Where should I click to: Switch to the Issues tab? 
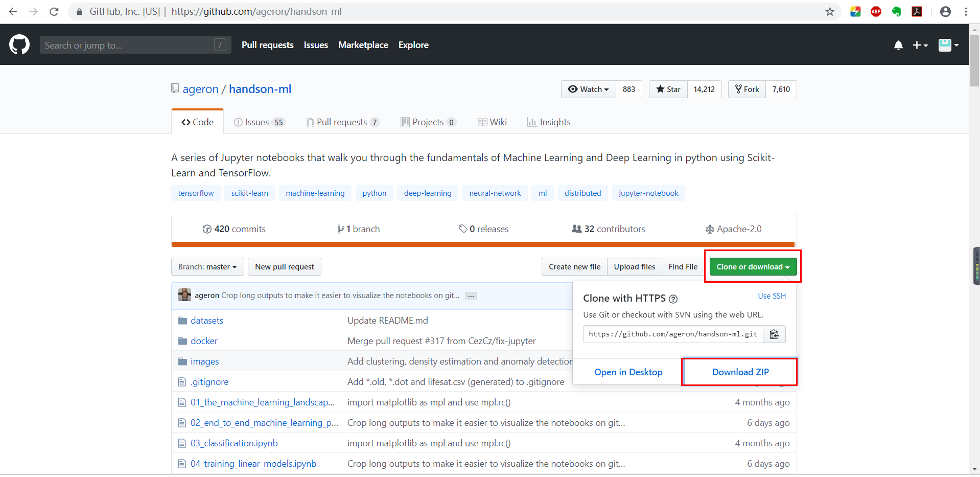pyautogui.click(x=259, y=122)
